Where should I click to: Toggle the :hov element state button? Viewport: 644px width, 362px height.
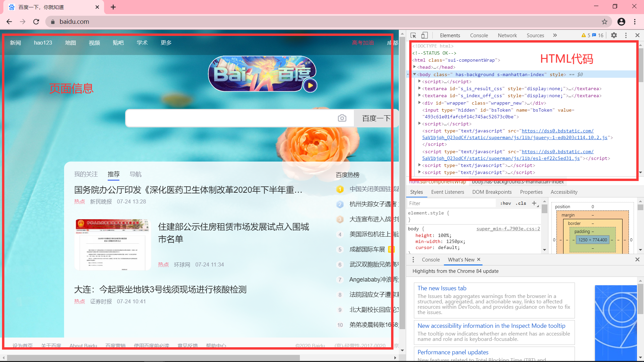tap(505, 203)
